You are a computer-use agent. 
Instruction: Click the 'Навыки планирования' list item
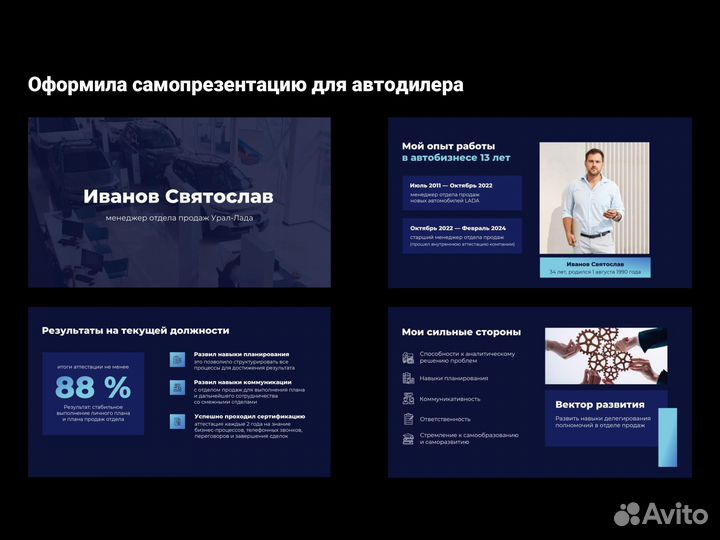tap(454, 378)
